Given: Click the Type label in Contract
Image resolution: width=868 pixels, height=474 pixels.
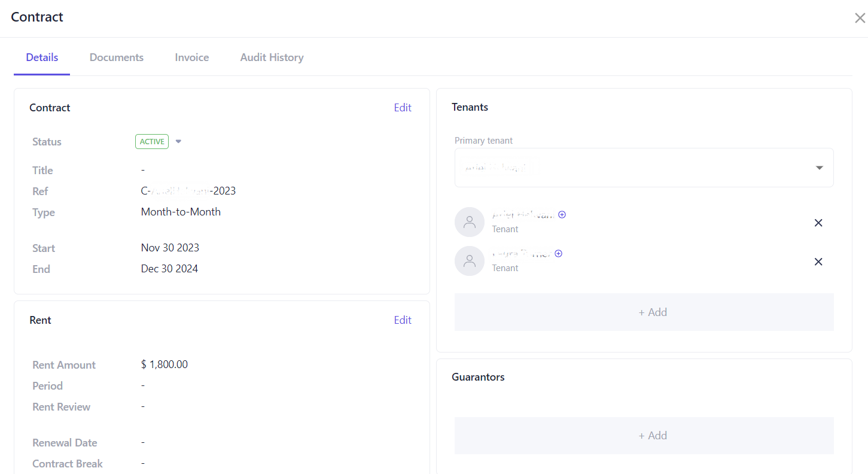Looking at the screenshot, I should coord(43,212).
